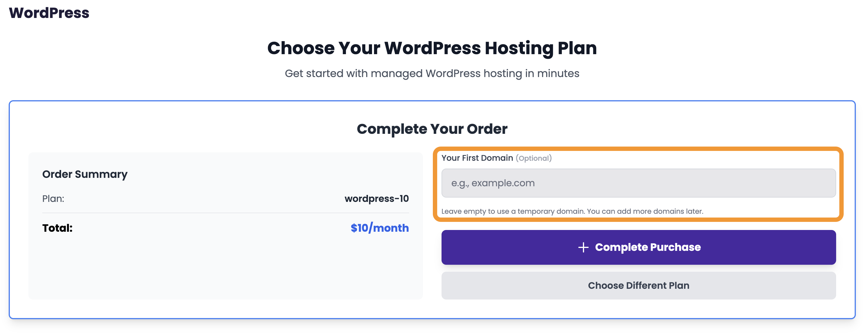Viewport: 868px width, 336px height.
Task: Click the plus icon on Complete Purchase
Action: [x=583, y=247]
